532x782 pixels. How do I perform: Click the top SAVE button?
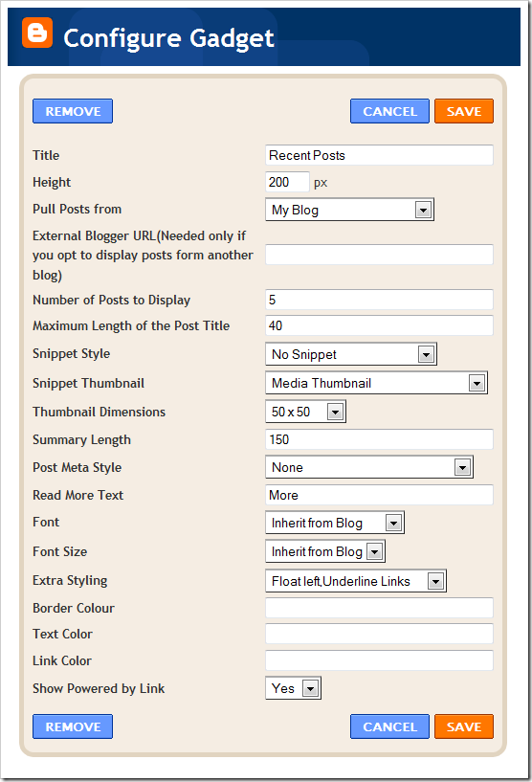pos(464,111)
